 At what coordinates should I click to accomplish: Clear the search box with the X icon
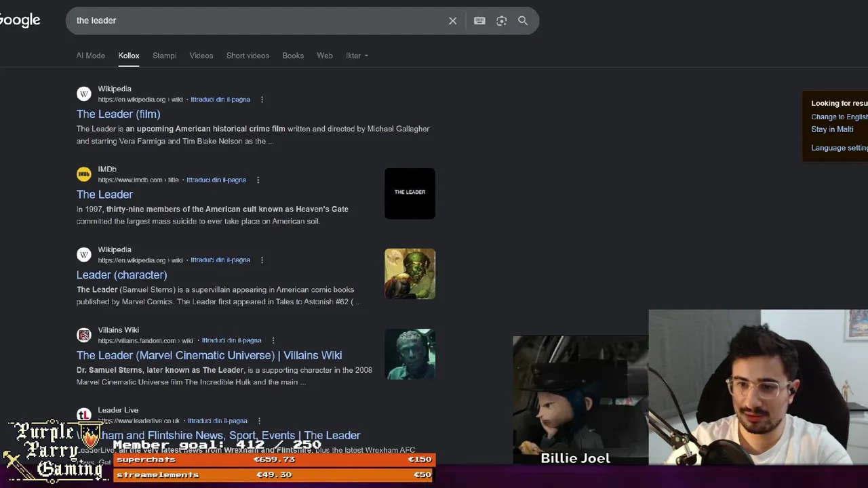[x=453, y=21]
